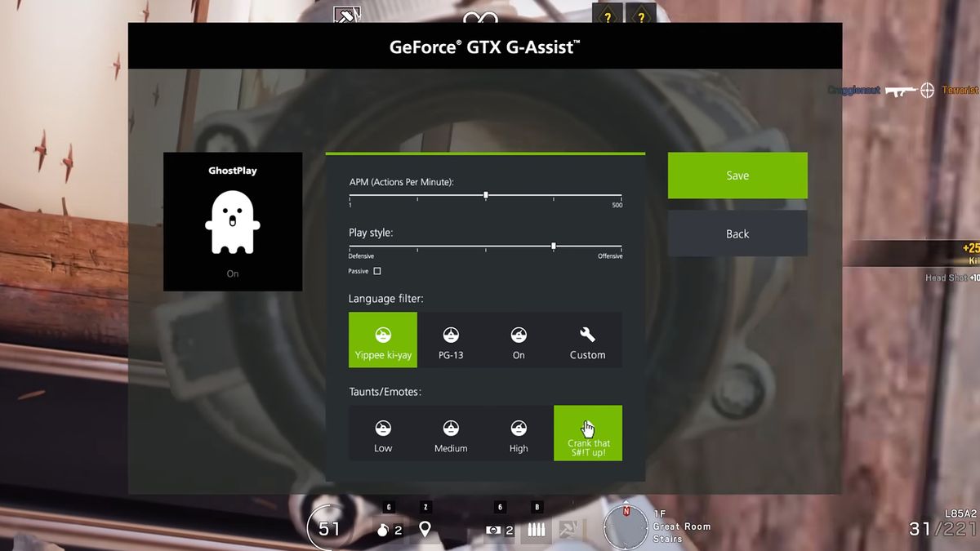
Task: Set Taunts/Emotes to High
Action: coord(519,433)
